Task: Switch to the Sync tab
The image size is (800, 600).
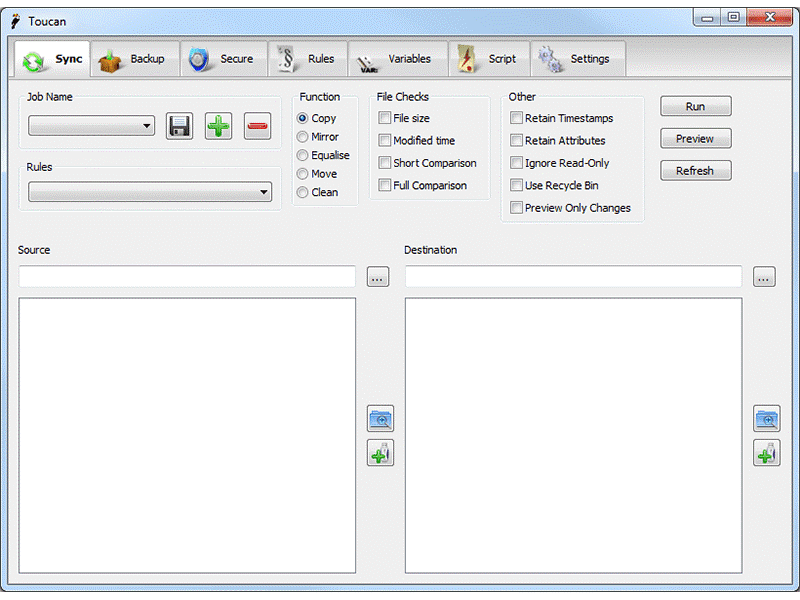Action: pyautogui.click(x=52, y=59)
